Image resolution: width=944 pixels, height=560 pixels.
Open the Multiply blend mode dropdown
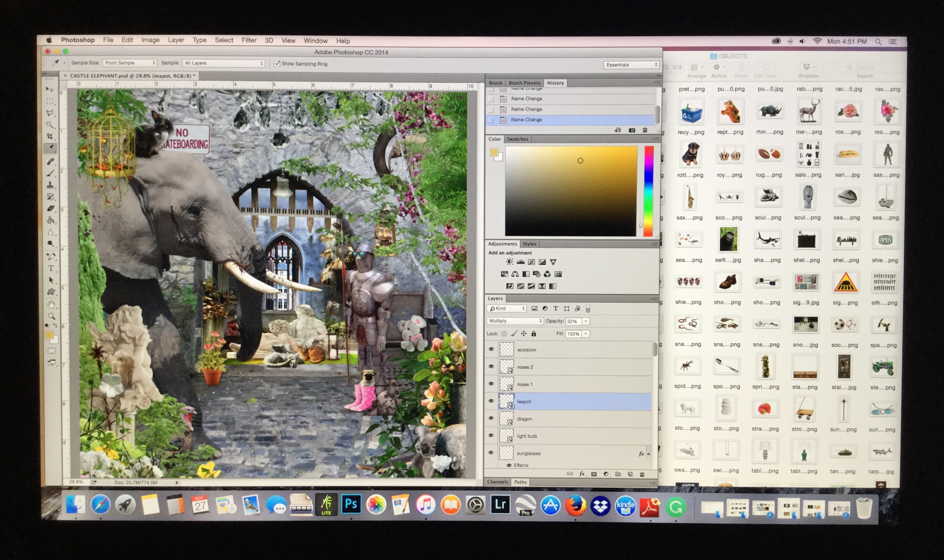(x=514, y=321)
